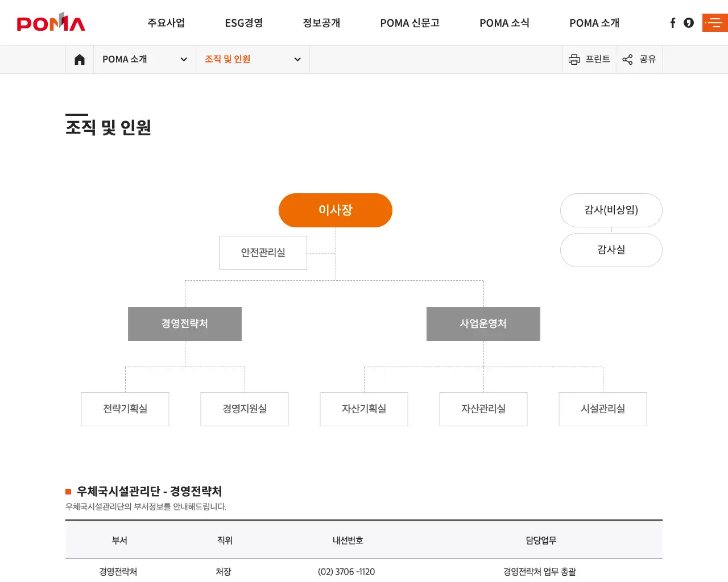Click the share icon
Viewport: 728px width, 582px height.
click(x=627, y=59)
